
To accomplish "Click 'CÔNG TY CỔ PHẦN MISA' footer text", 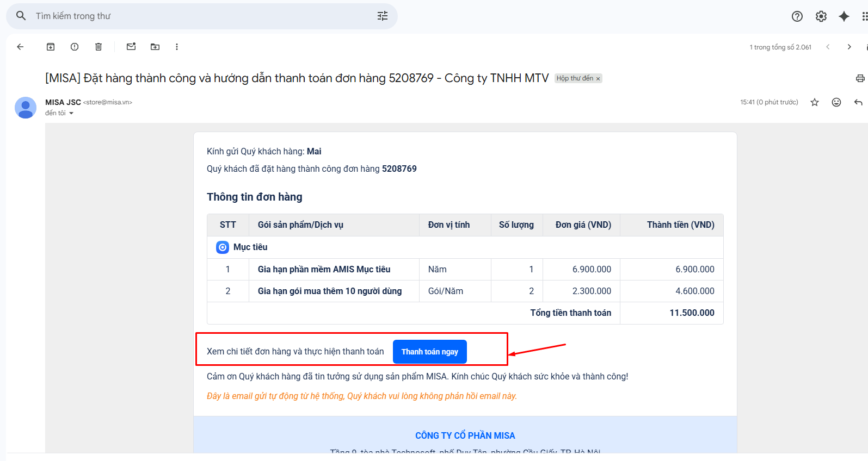I will point(465,435).
